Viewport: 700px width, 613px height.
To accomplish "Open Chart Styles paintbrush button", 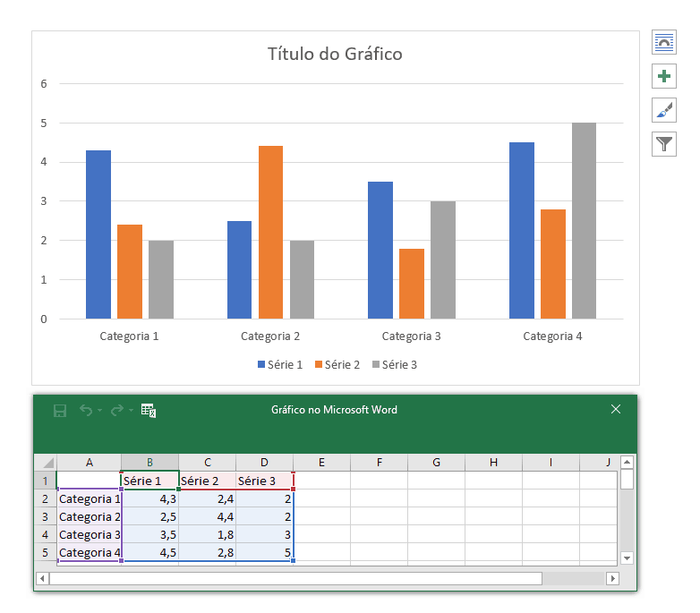I will click(664, 110).
